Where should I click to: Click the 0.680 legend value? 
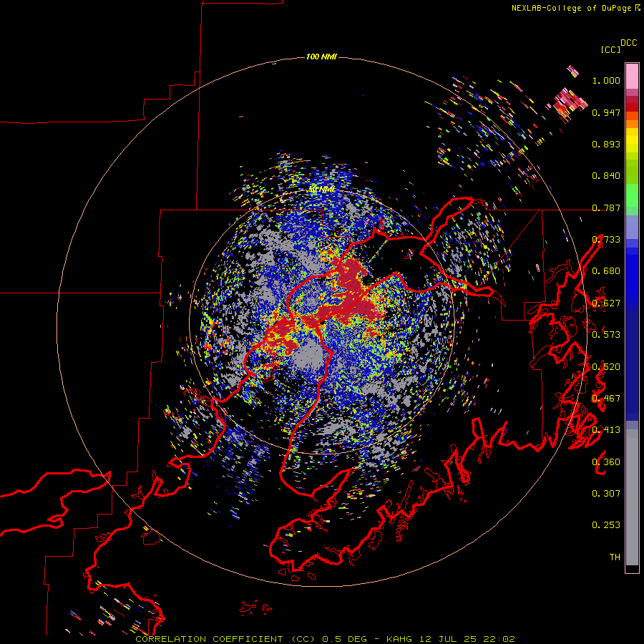(x=606, y=271)
